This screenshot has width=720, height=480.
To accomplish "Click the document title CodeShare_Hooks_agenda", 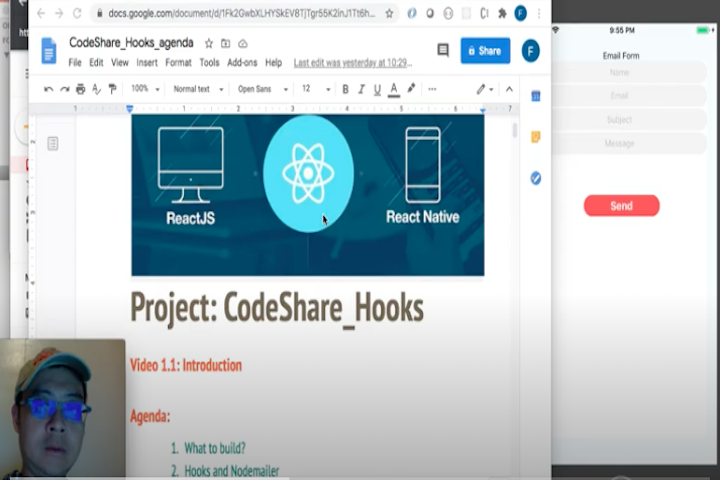I will [131, 43].
